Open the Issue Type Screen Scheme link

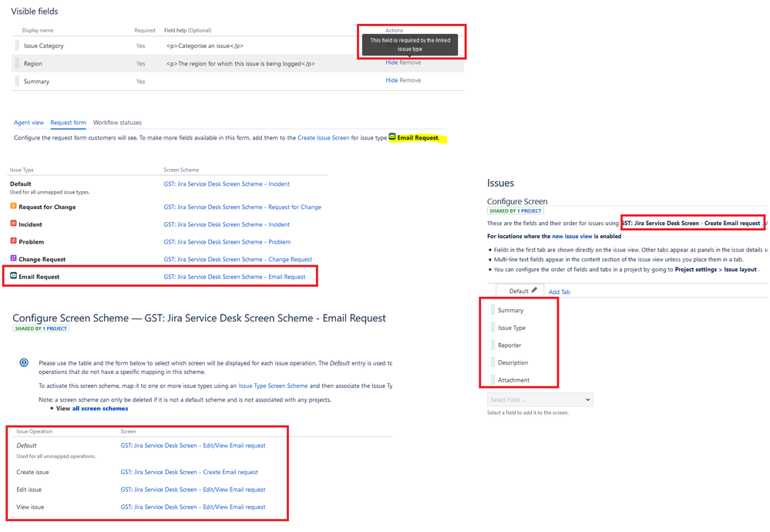(x=273, y=386)
